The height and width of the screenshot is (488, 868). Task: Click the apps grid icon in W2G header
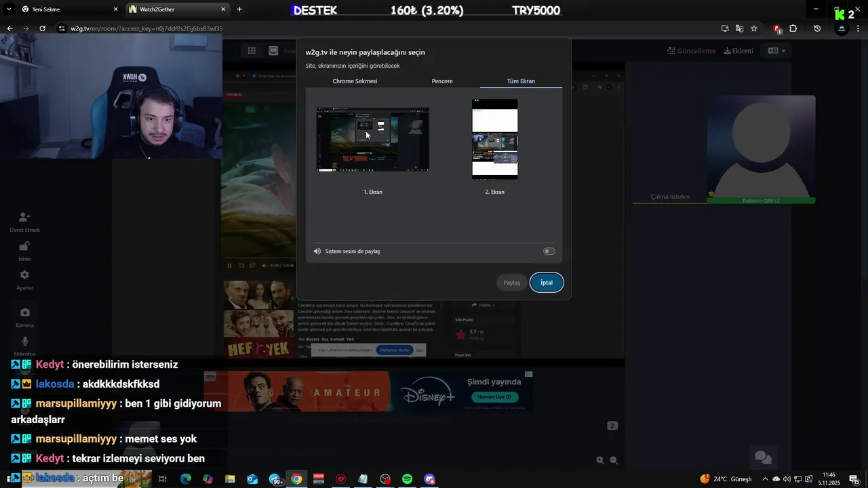252,51
